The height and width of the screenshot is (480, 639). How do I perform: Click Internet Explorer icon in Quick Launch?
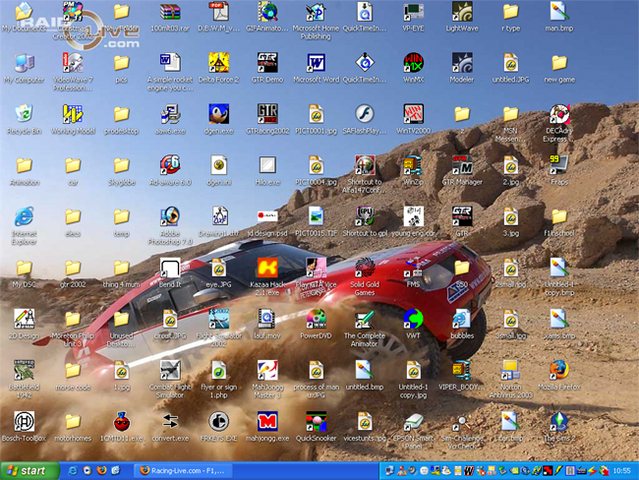(x=73, y=471)
